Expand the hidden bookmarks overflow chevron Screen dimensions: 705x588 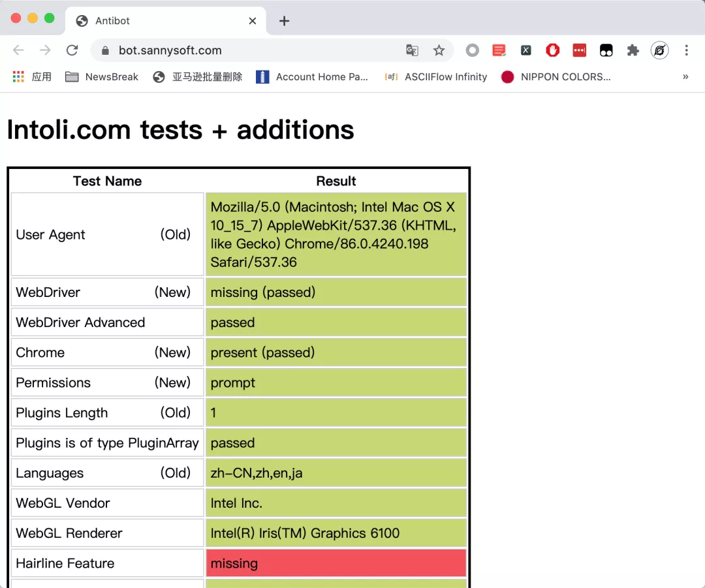tap(685, 77)
